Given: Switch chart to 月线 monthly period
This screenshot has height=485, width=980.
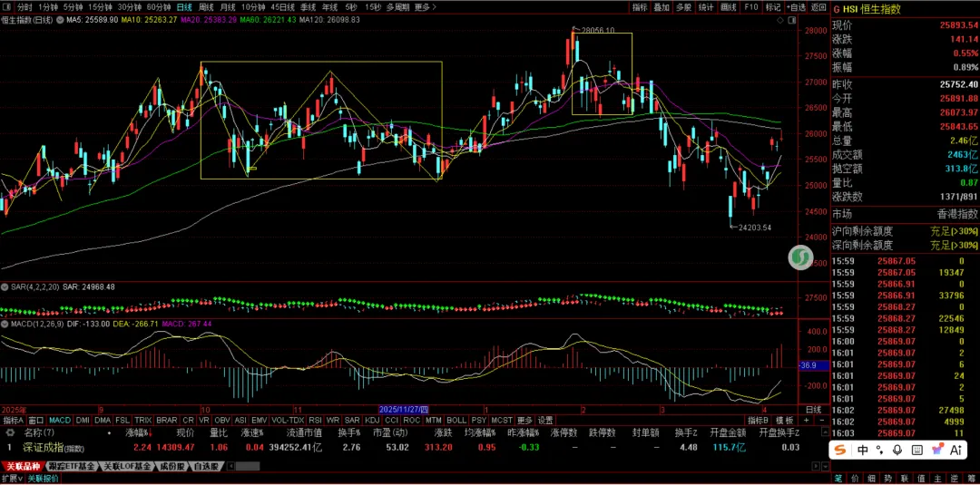Looking at the screenshot, I should 228,7.
